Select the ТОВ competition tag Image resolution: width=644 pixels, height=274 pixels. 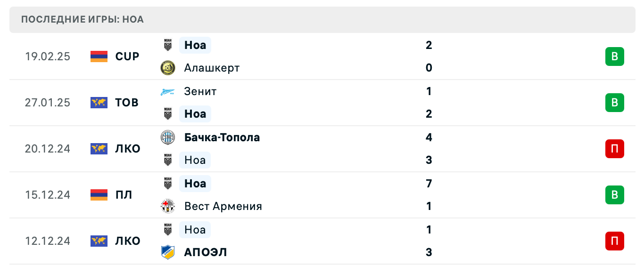point(127,103)
